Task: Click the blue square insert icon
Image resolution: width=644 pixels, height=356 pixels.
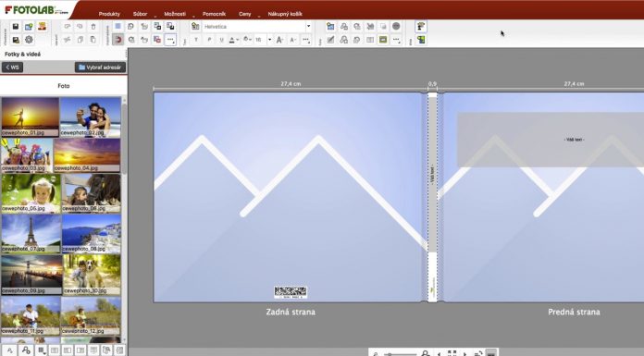Action: tap(118, 27)
